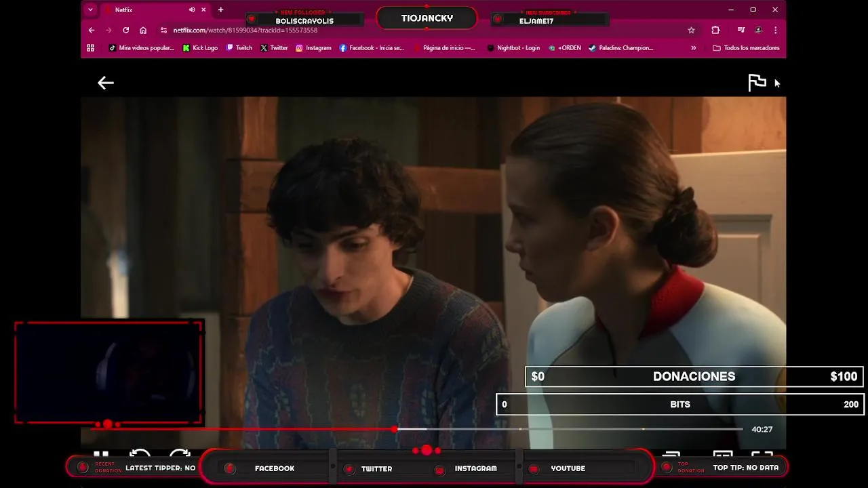This screenshot has width=868, height=488.
Task: Open the Twitch bookmark
Action: 239,48
